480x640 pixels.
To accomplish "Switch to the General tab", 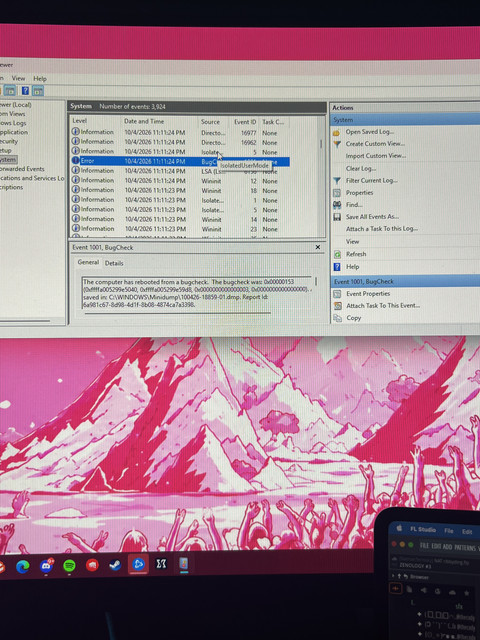I will point(88,262).
